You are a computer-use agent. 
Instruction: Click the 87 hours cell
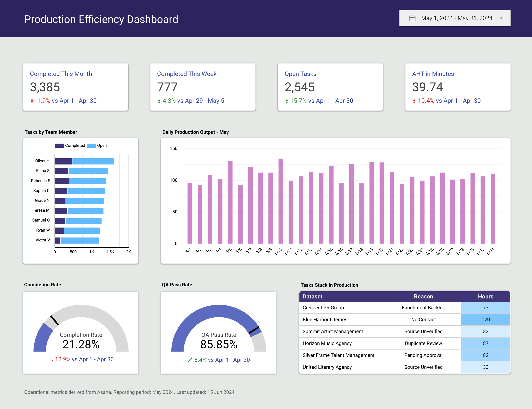click(x=485, y=344)
